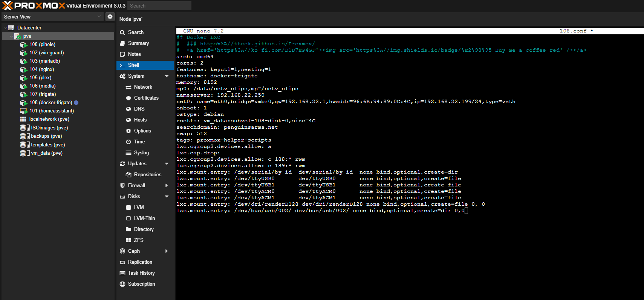Click the top Search input field
The height and width of the screenshot is (300, 644).
(159, 6)
